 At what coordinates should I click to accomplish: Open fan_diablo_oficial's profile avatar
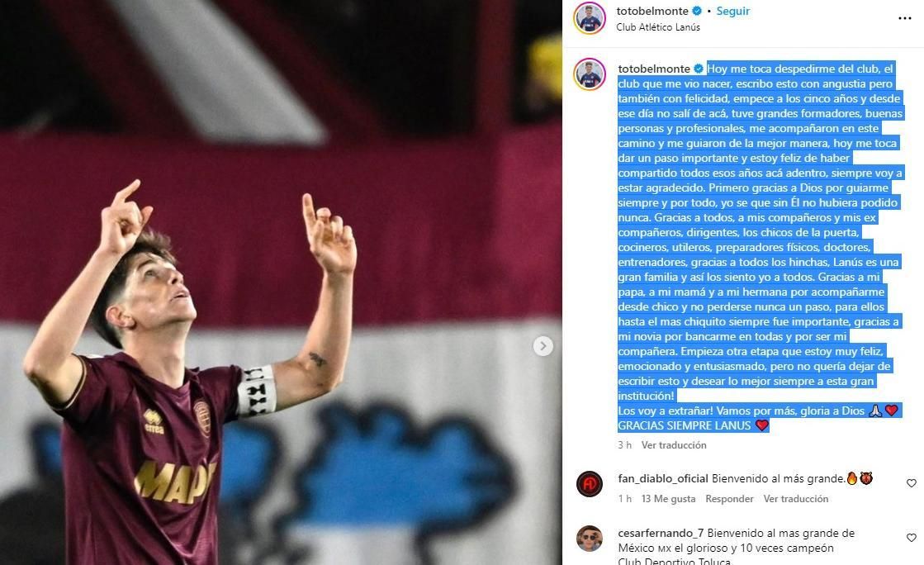(590, 484)
